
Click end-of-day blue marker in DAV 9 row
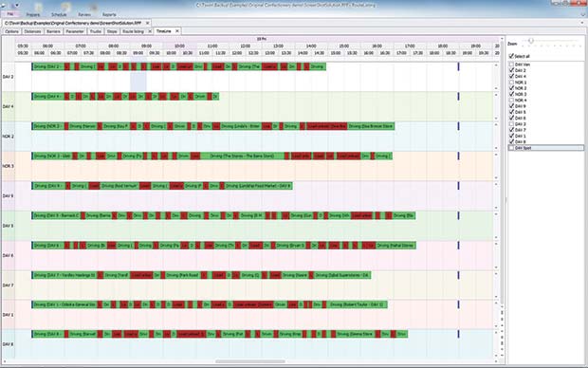coord(458,186)
